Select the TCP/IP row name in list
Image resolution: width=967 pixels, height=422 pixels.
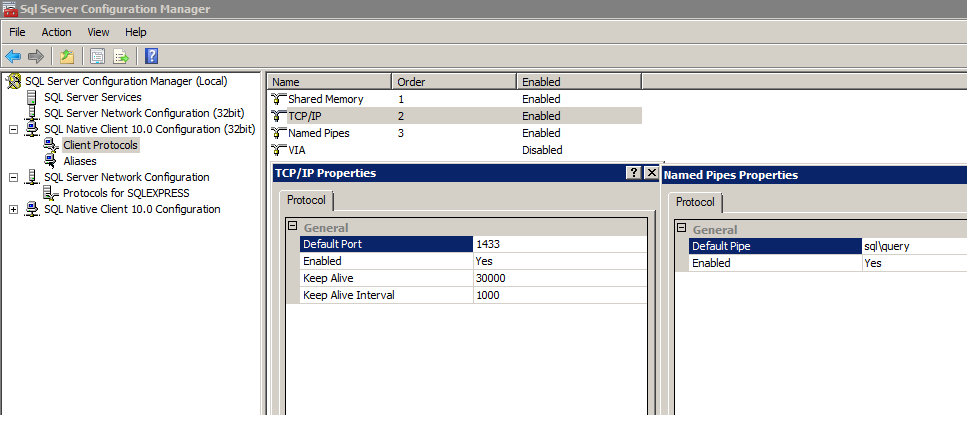tap(304, 115)
